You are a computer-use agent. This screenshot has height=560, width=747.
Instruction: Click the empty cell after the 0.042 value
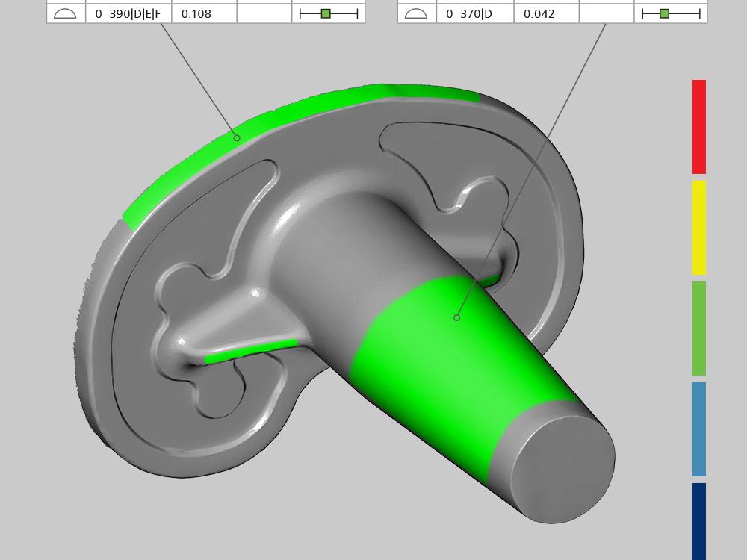606,13
